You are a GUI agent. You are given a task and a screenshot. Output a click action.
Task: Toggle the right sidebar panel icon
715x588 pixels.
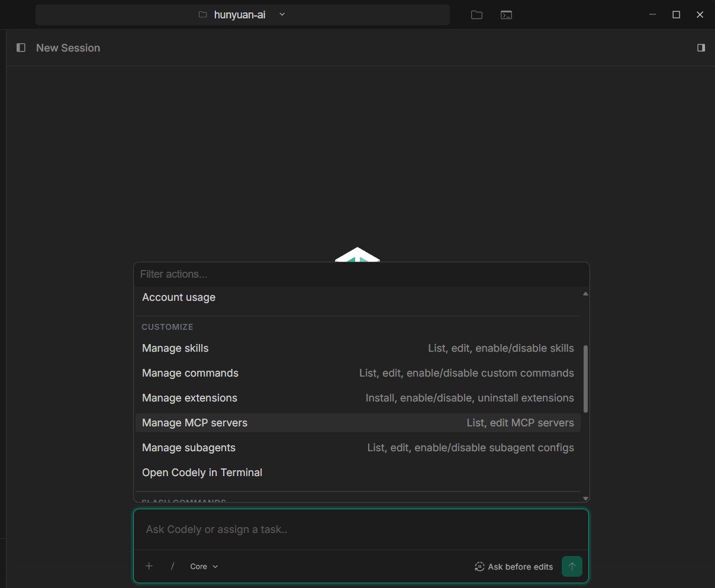coord(701,47)
